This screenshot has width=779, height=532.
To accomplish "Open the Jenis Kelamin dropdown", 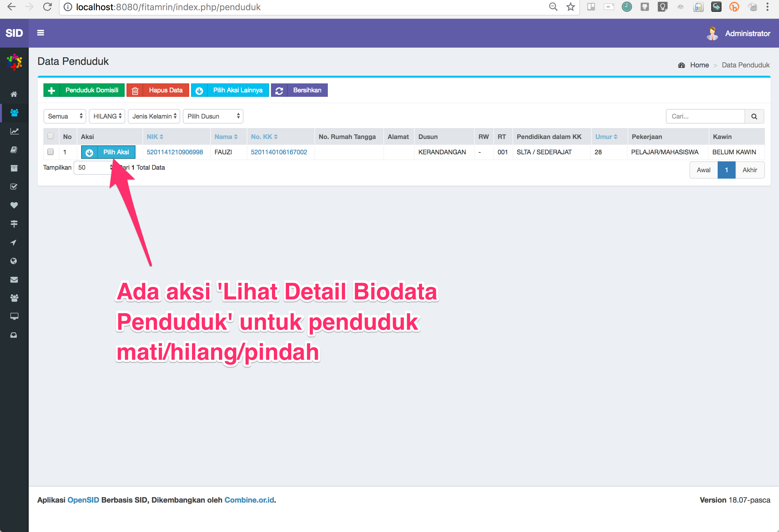I will 153,116.
